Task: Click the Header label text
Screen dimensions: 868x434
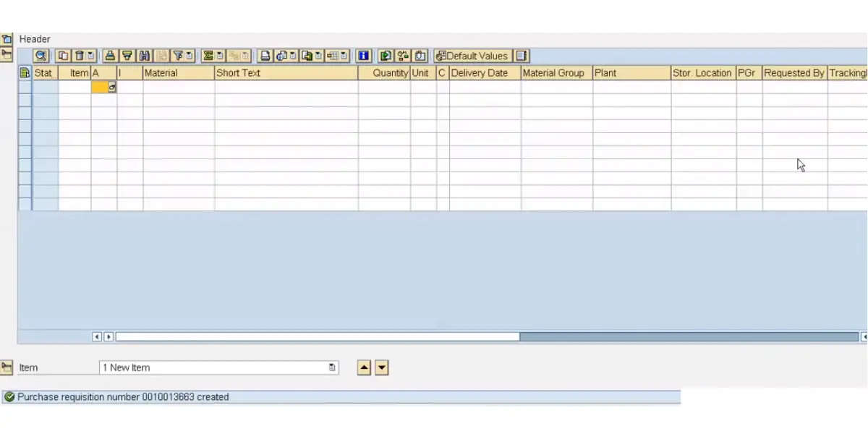Action: click(35, 39)
